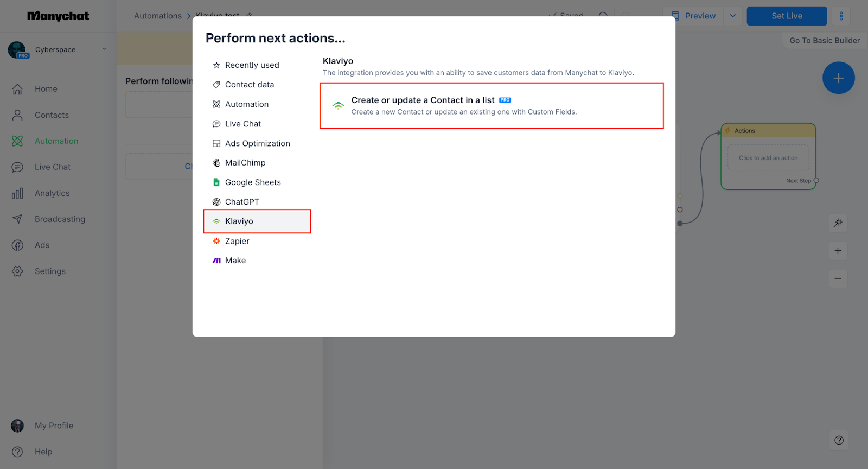868x469 pixels.
Task: Select the Recently used category
Action: coord(252,65)
